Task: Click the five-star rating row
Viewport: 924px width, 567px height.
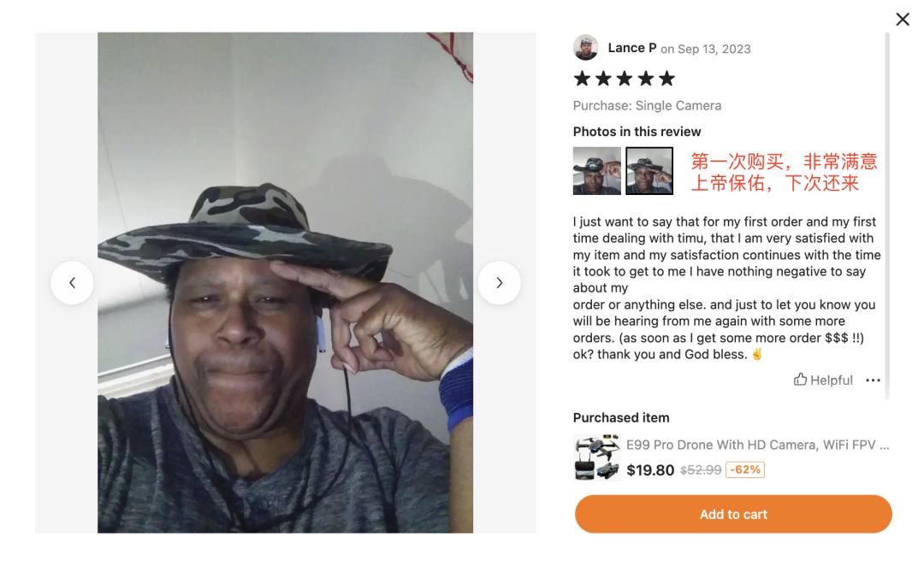Action: (624, 79)
